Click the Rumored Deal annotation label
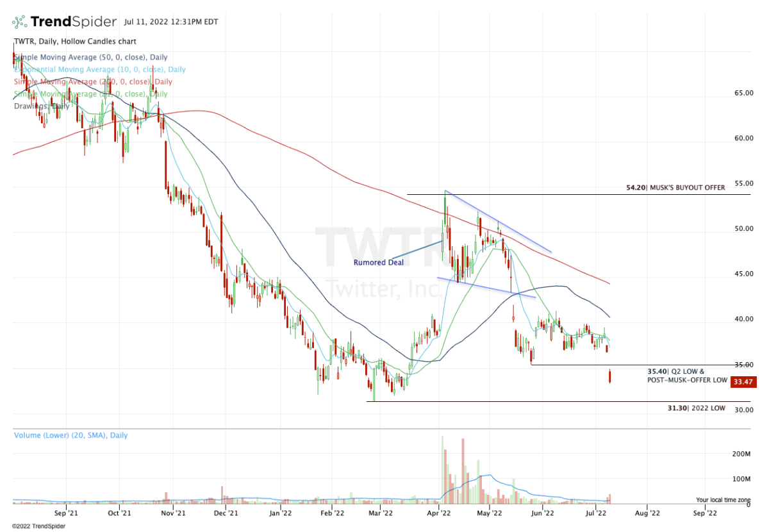Screen dimensions: 769x532 (379, 262)
